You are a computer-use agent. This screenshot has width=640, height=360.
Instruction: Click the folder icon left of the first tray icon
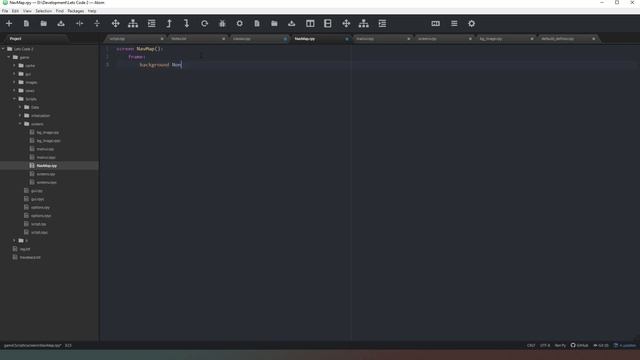tap(44, 24)
